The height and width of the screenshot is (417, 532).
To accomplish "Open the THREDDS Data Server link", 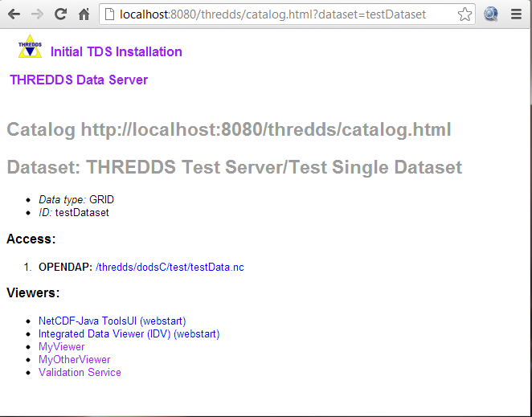I will click(79, 80).
